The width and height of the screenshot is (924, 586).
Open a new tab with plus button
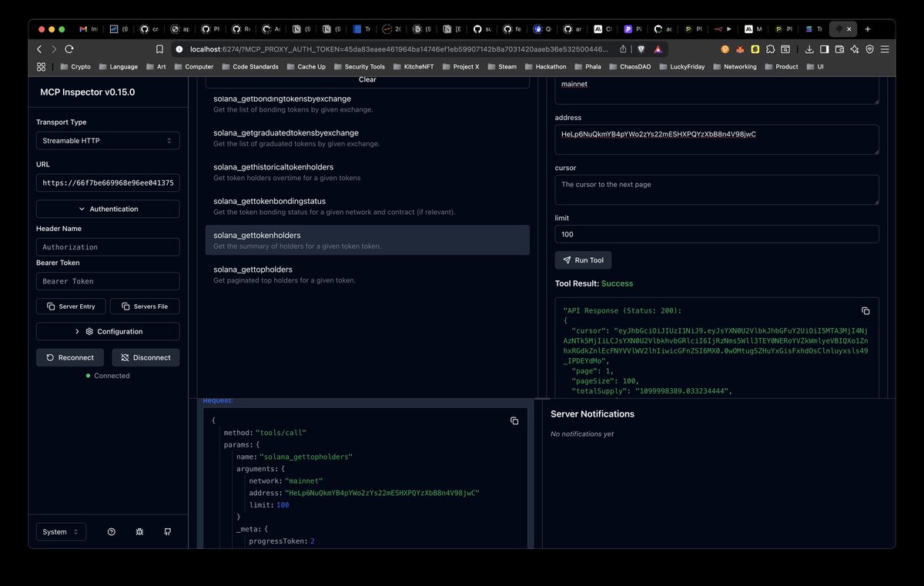pos(868,28)
